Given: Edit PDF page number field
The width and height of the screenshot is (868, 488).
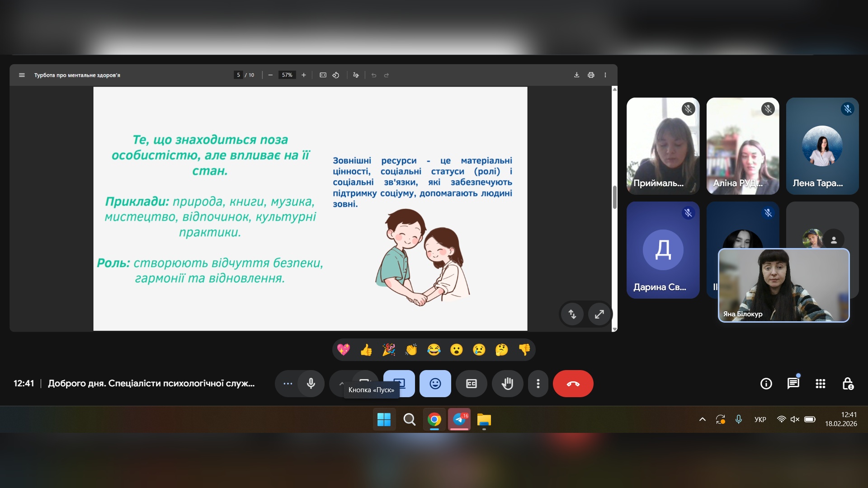Looking at the screenshot, I should tap(238, 75).
